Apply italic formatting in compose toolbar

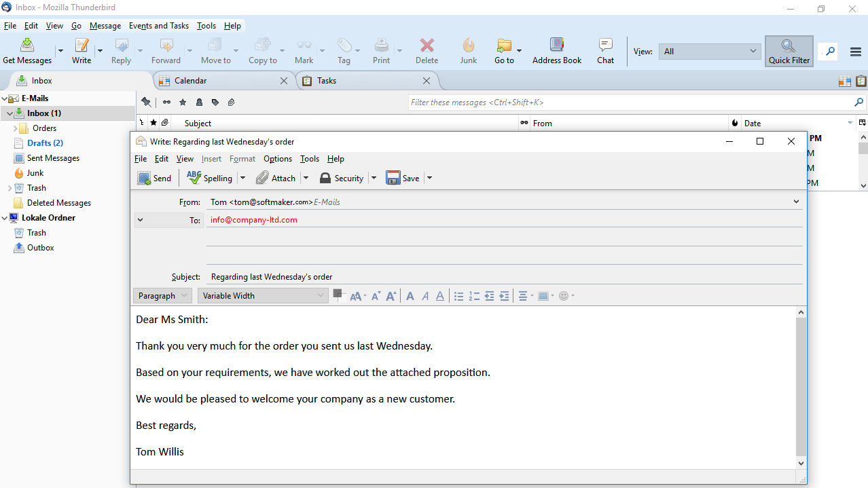click(425, 296)
